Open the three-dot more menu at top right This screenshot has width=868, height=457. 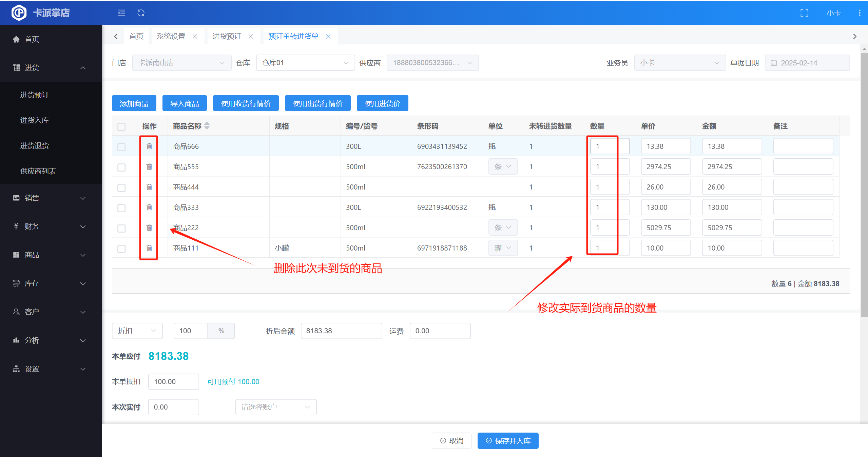(859, 13)
